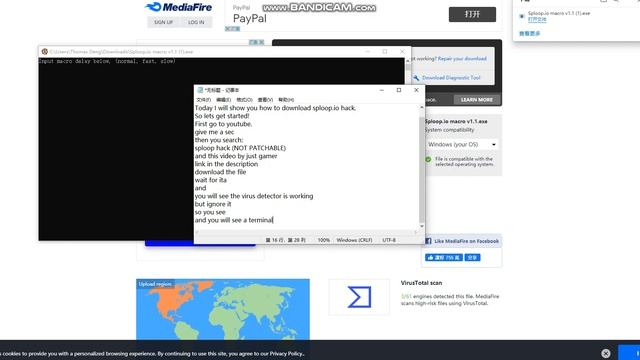Click the line and column status entry
The height and width of the screenshot is (360, 640).
(285, 240)
